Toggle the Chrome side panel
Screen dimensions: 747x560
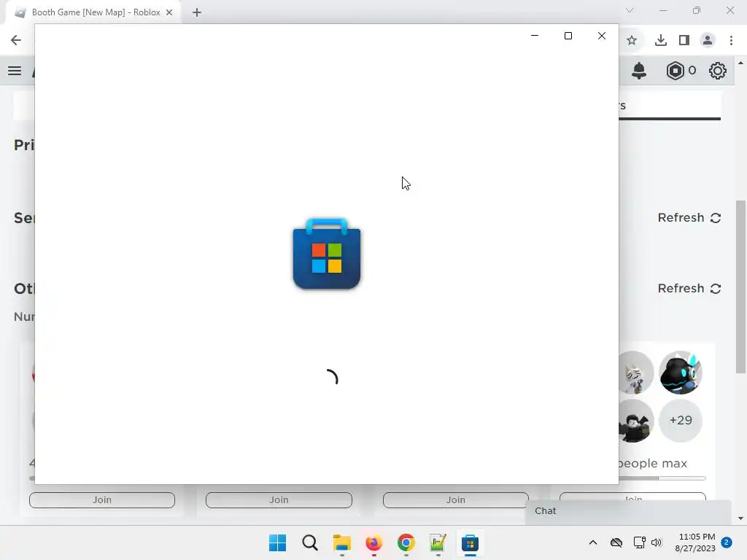tap(684, 41)
